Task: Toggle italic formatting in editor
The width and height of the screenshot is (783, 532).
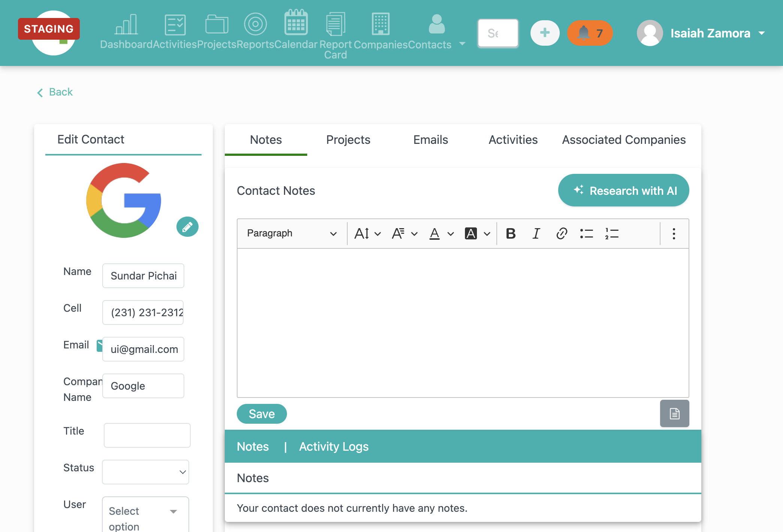Action: [536, 233]
